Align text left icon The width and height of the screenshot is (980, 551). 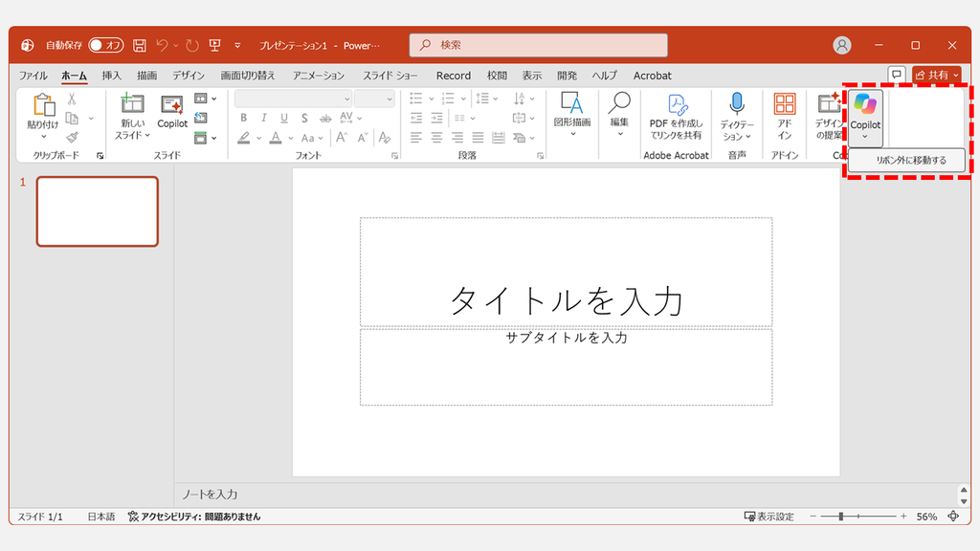pyautogui.click(x=415, y=138)
